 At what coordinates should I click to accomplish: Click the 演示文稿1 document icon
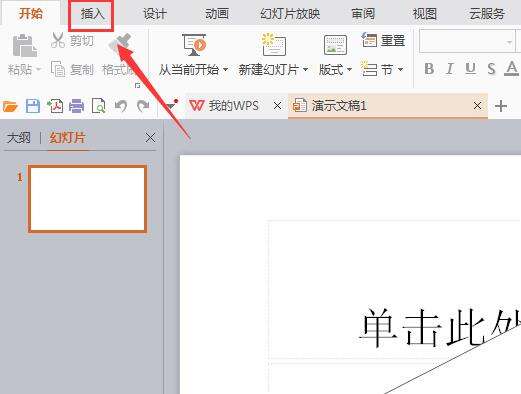click(300, 105)
